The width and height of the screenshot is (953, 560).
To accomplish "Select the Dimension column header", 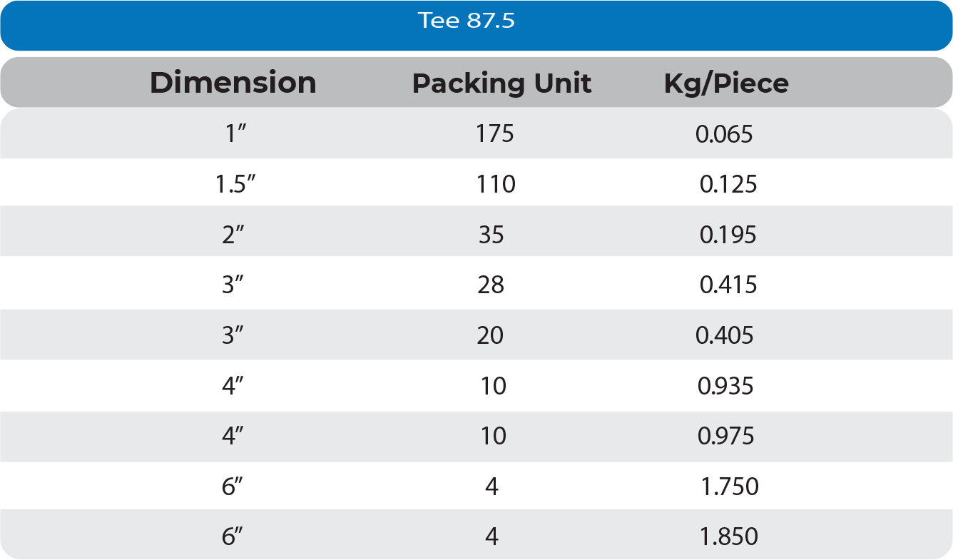I will click(233, 83).
